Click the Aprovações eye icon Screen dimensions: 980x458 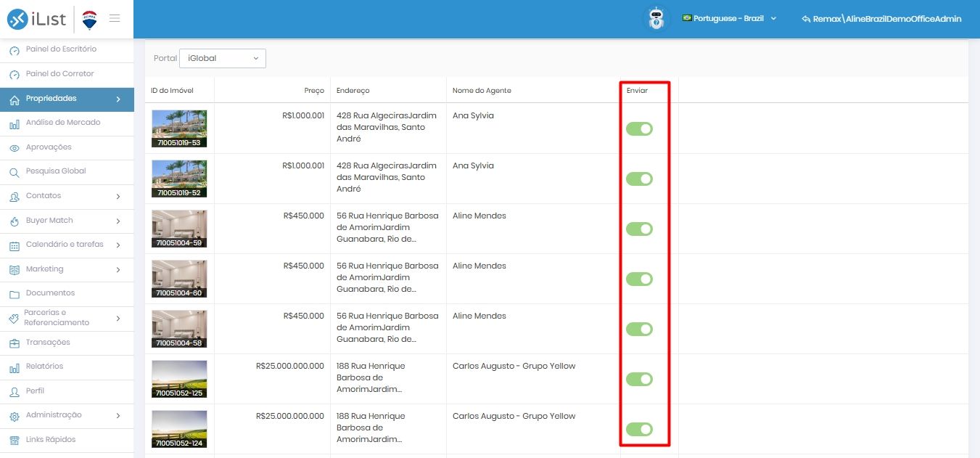[x=15, y=148]
